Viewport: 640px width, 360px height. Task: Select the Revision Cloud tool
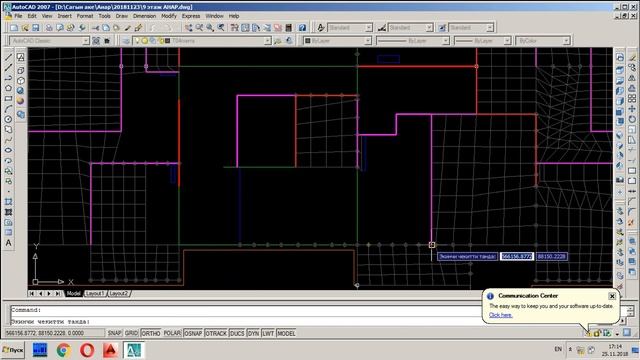9,129
